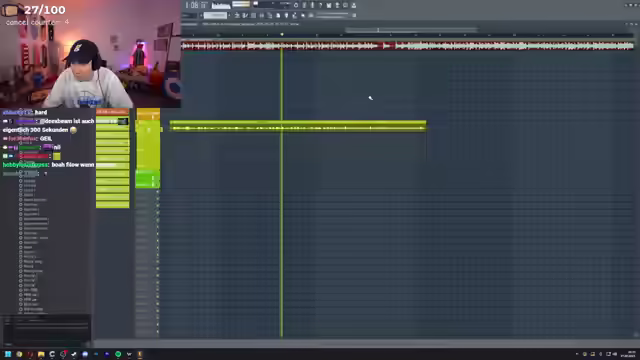The height and width of the screenshot is (360, 640).
Task: Click the FL Studio taskbar icon
Action: (x=140, y=354)
